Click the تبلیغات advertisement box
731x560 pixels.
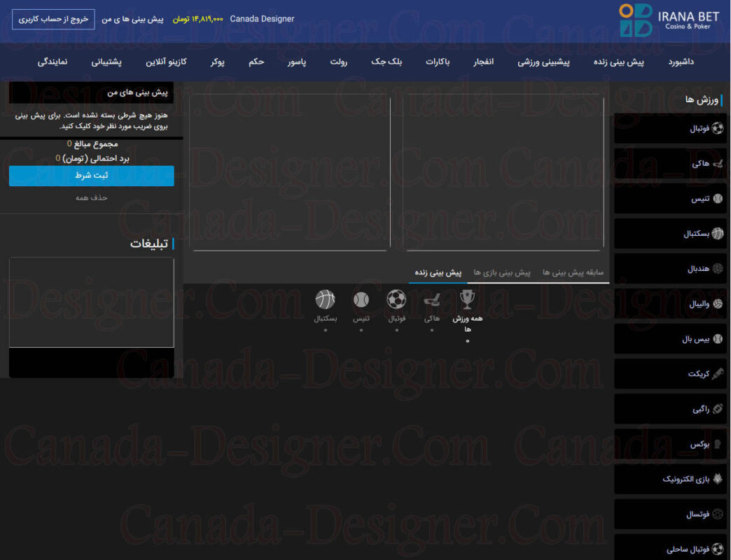pyautogui.click(x=92, y=302)
